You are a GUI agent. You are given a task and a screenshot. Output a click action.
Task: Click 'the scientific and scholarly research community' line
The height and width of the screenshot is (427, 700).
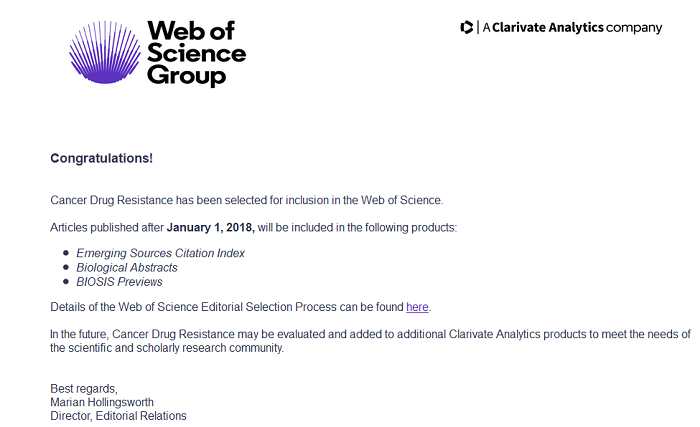(x=167, y=348)
